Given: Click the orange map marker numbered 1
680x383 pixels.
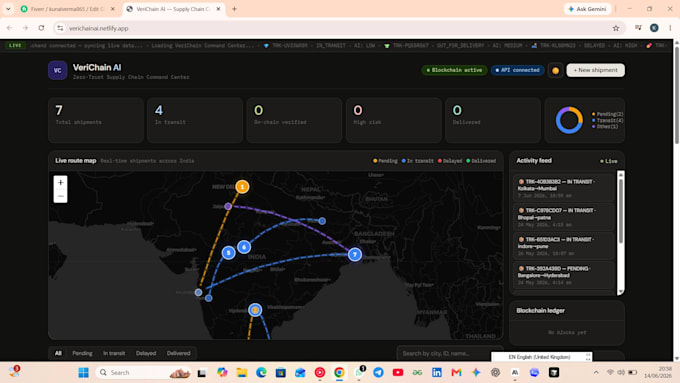Looking at the screenshot, I should [242, 187].
